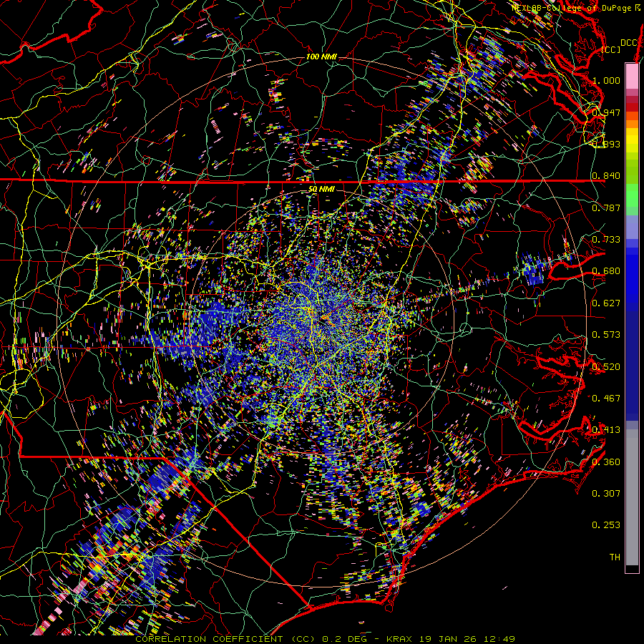This screenshot has width=644, height=644.
Task: Select the 1.000 value on the scale
Action: tap(606, 80)
